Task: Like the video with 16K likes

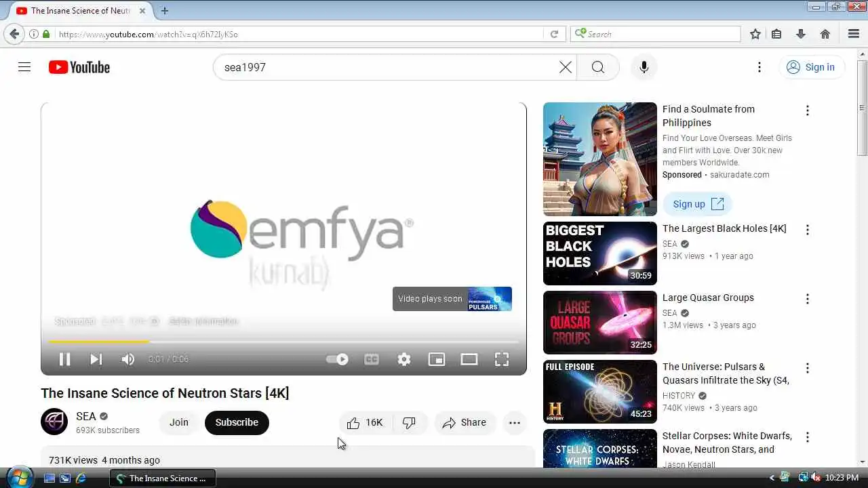Action: (x=365, y=423)
